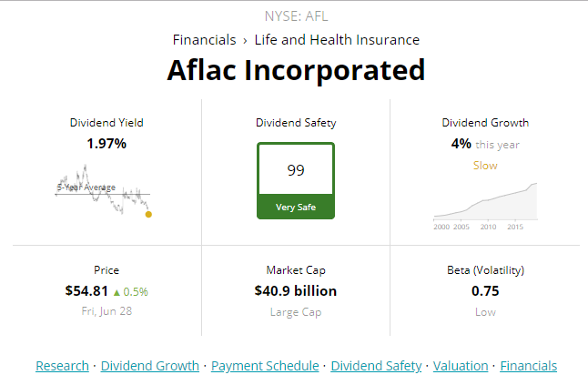Open the Dividend Safety link at bottom
588x385 pixels.
click(x=376, y=366)
